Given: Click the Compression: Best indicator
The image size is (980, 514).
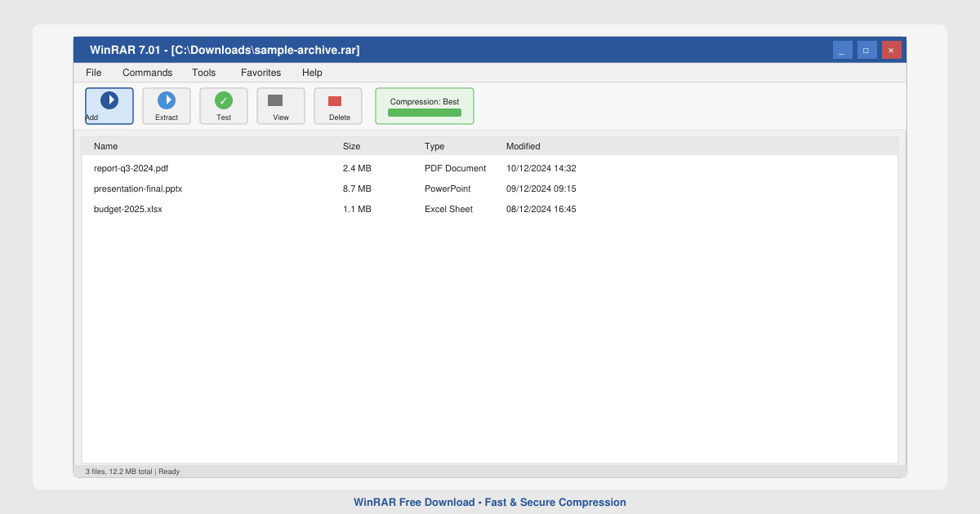Looking at the screenshot, I should tap(425, 106).
